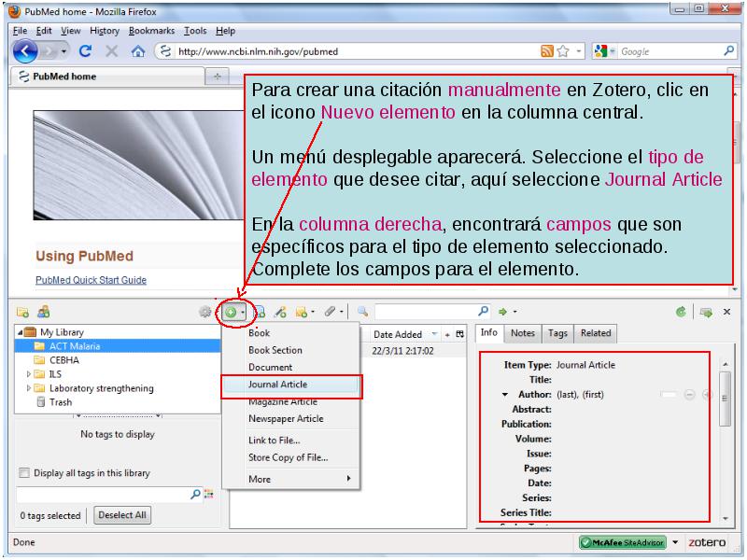The image size is (747, 560).
Task: Click the zotero logo in the status bar
Action: (707, 542)
